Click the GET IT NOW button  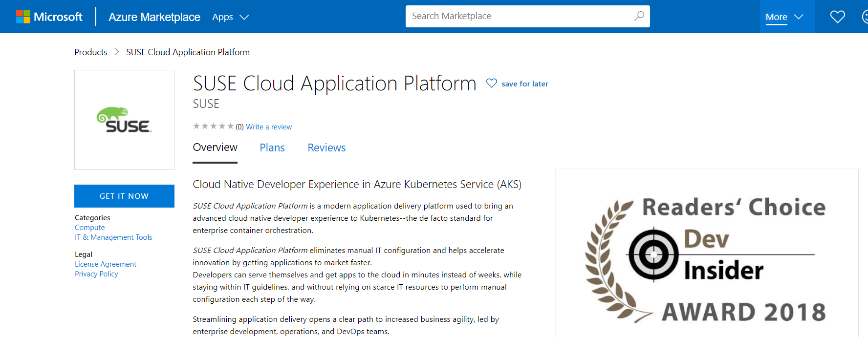tap(124, 196)
